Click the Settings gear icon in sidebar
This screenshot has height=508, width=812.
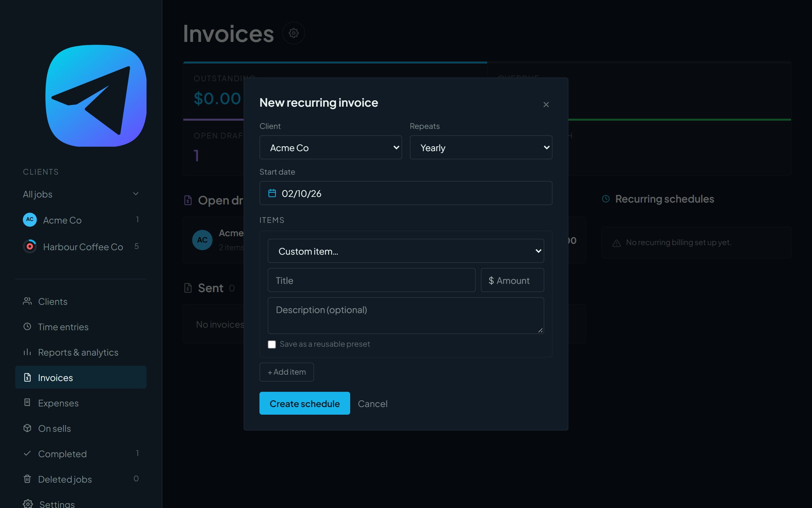coord(28,504)
